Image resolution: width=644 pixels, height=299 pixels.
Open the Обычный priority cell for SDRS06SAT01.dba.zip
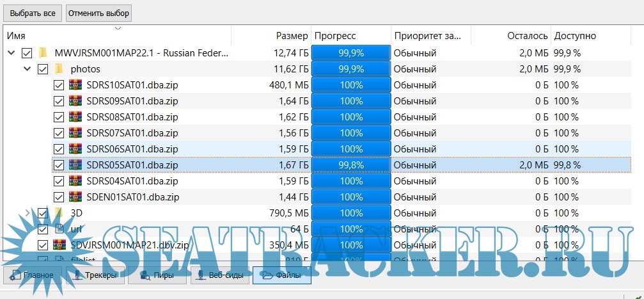pyautogui.click(x=430, y=149)
